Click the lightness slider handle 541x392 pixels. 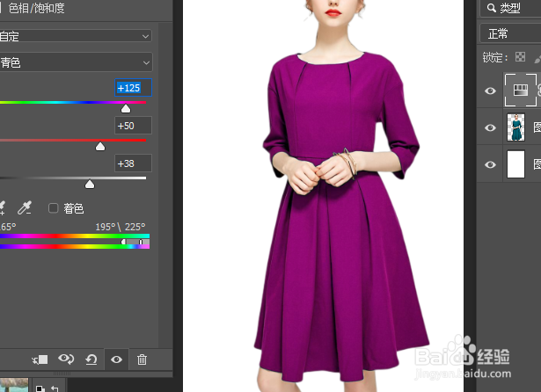pos(90,185)
